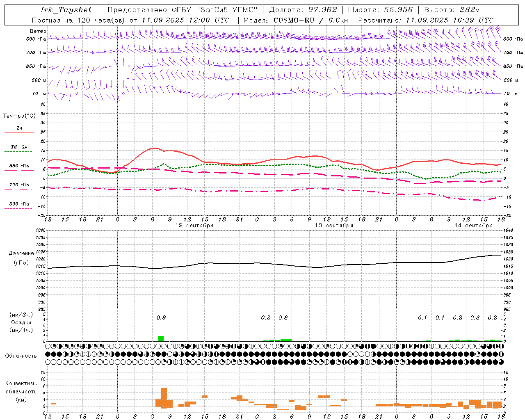Click the tall green precipitation bar below '0.9'
525x420 pixels.
[161, 338]
